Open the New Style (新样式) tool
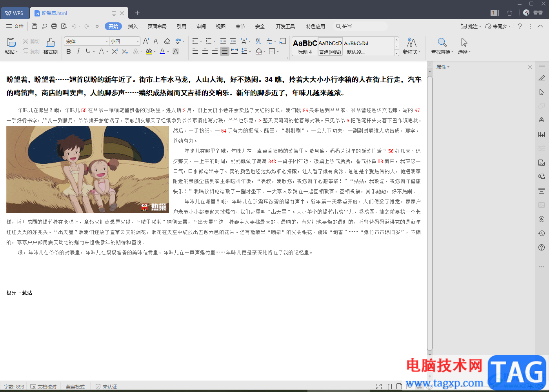Viewport: 549px width, 392px height. tap(411, 46)
